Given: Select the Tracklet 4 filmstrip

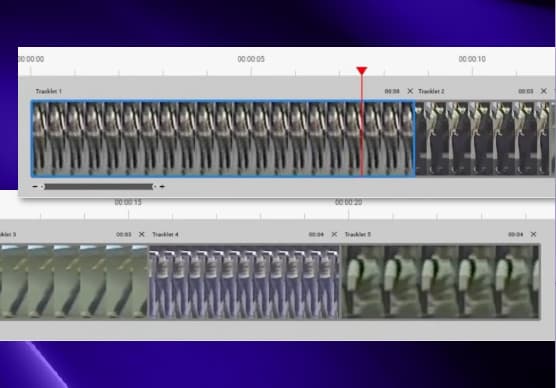Looking at the screenshot, I should (244, 282).
